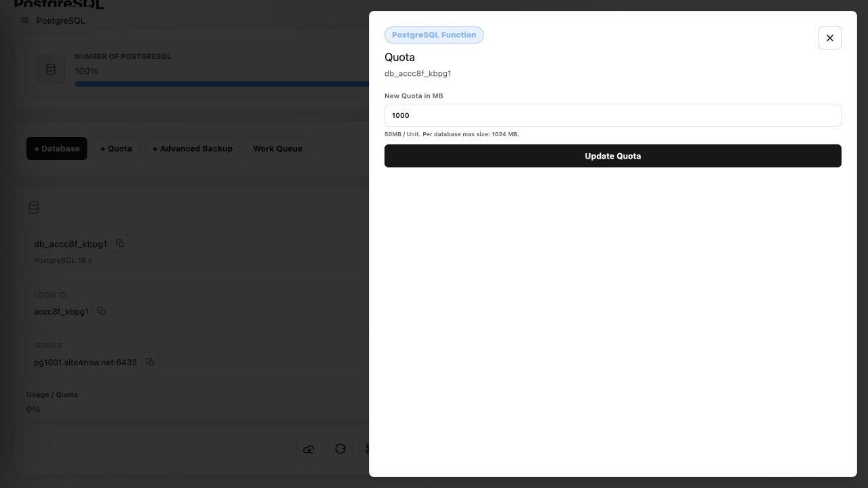The height and width of the screenshot is (488, 868).
Task: Click the LOGIN ID label
Action: click(50, 295)
